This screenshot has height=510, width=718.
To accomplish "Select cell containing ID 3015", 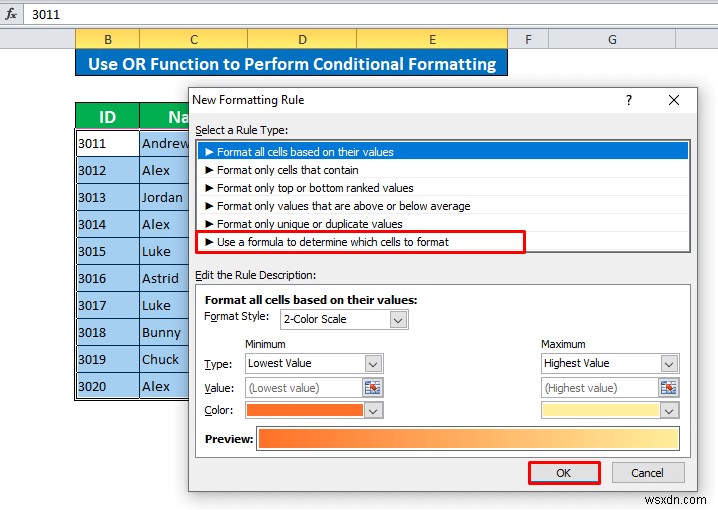I will pos(107,251).
